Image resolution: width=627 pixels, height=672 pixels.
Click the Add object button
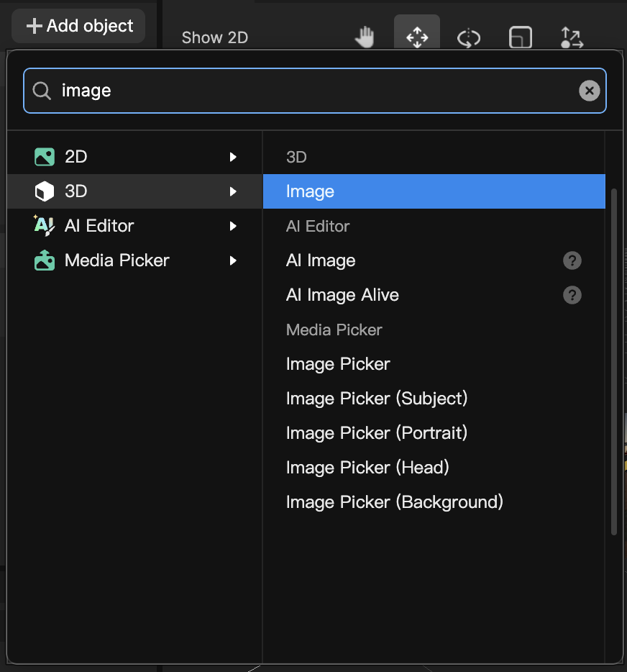coord(78,26)
